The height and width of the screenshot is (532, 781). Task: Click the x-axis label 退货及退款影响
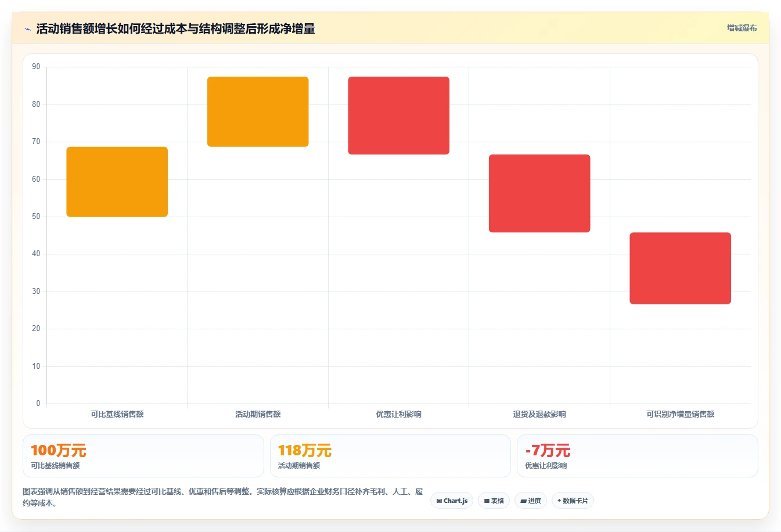(539, 414)
